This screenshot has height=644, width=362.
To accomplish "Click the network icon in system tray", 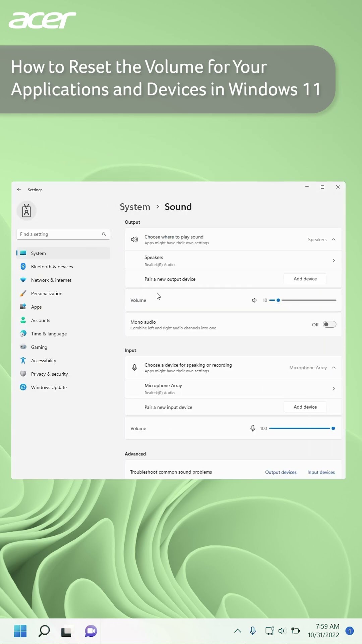I will click(x=270, y=631).
